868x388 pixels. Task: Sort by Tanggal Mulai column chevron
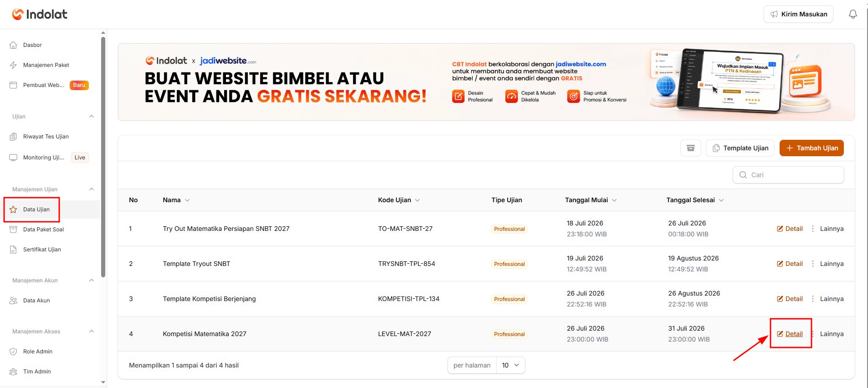pos(614,200)
